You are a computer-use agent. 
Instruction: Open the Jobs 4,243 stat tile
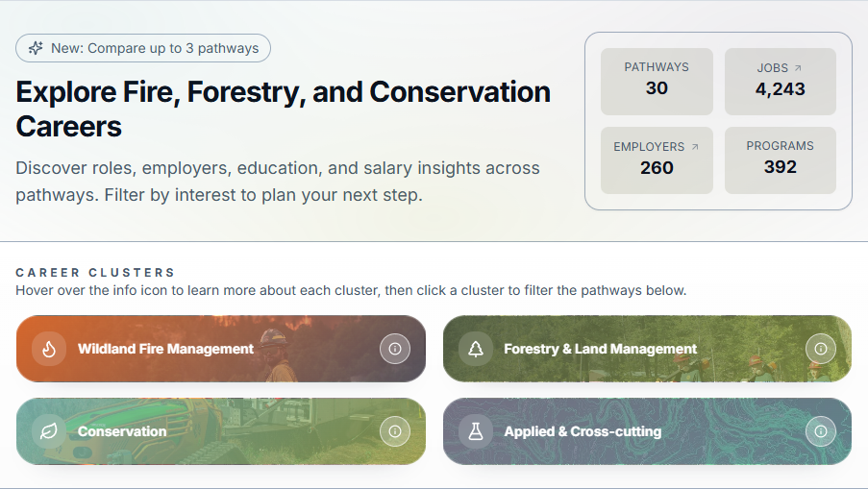tap(780, 82)
